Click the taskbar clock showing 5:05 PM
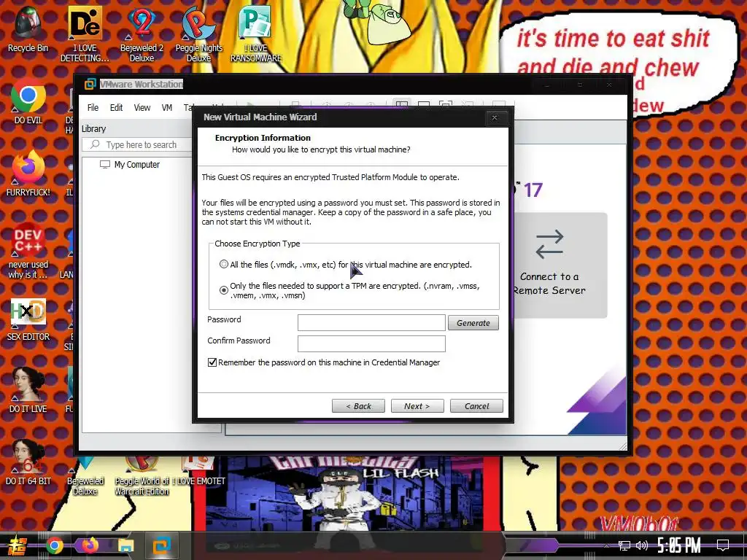This screenshot has width=747, height=560. pos(679,545)
